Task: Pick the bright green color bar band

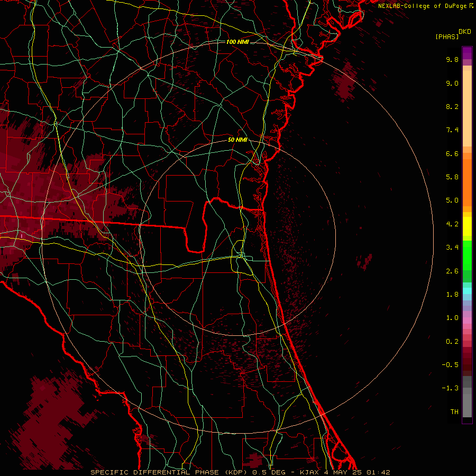Action: [x=467, y=255]
